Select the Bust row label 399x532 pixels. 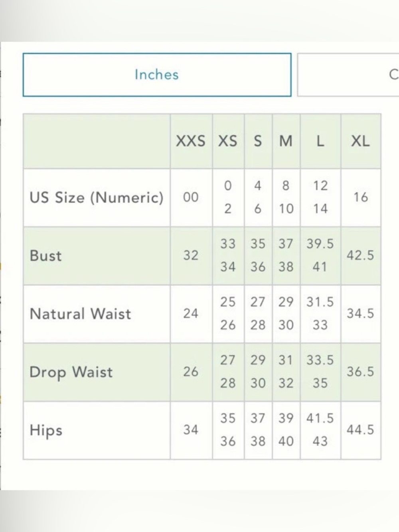pyautogui.click(x=46, y=255)
